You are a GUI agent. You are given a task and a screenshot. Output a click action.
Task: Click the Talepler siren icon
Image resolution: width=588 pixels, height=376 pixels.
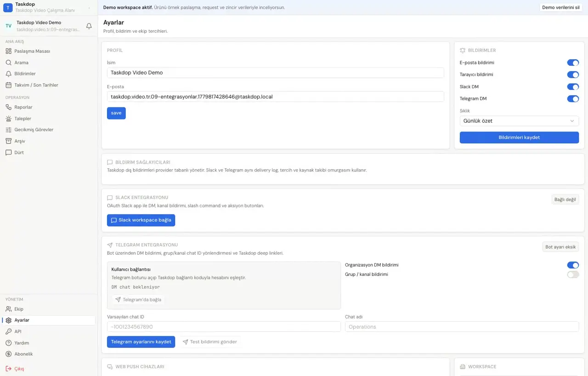(x=8, y=119)
